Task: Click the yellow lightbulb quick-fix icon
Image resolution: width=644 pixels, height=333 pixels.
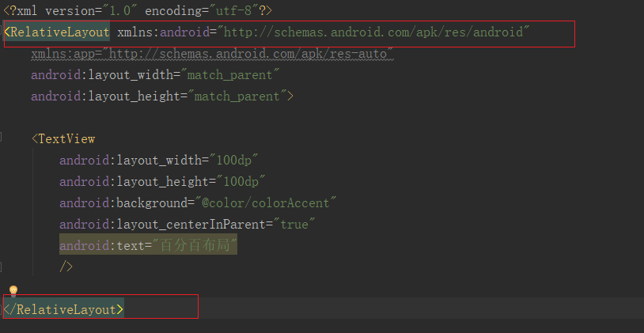Action: coord(13,291)
